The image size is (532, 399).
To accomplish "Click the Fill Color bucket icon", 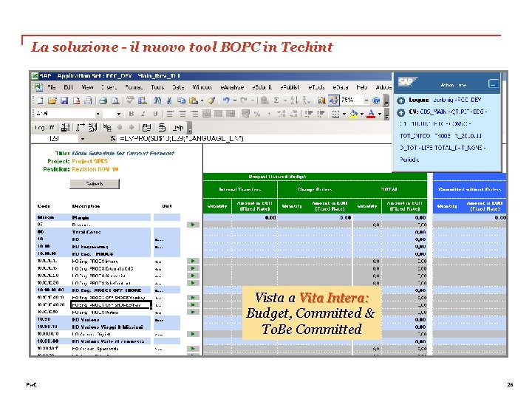I will 353,114.
